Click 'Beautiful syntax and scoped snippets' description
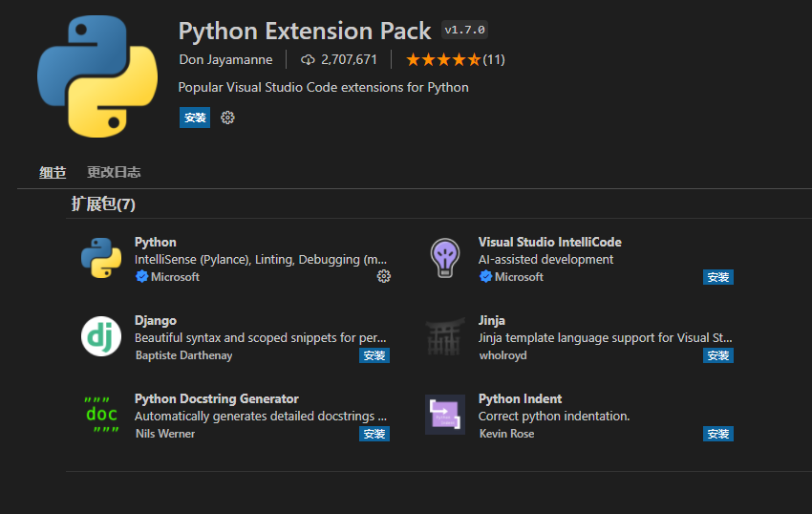 (261, 338)
